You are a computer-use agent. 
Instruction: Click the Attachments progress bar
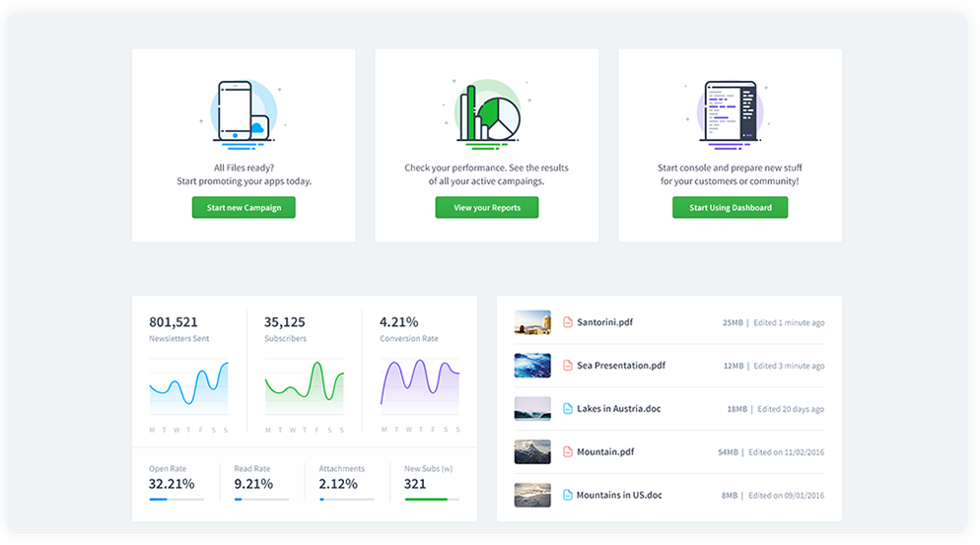click(346, 500)
